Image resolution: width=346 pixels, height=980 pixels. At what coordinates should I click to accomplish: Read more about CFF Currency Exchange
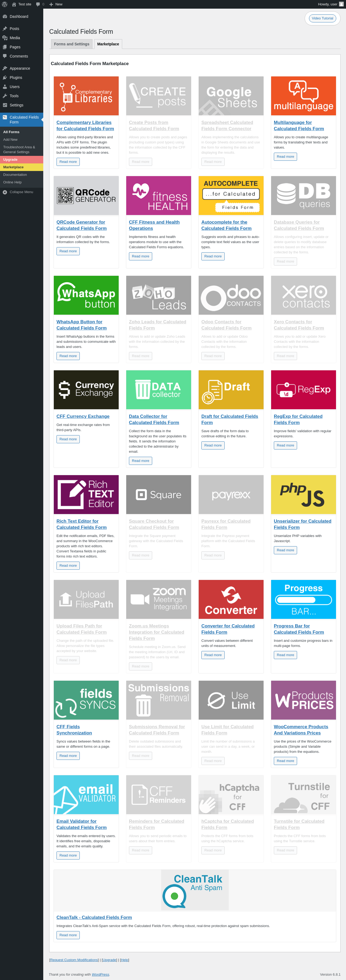click(68, 439)
